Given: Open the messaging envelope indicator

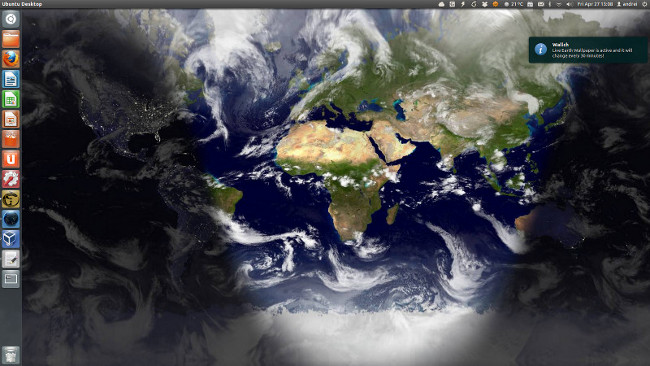Looking at the screenshot, I should tap(541, 4).
